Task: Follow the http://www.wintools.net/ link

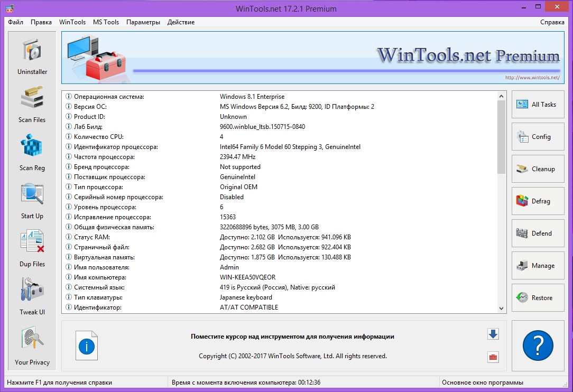Action: point(532,78)
